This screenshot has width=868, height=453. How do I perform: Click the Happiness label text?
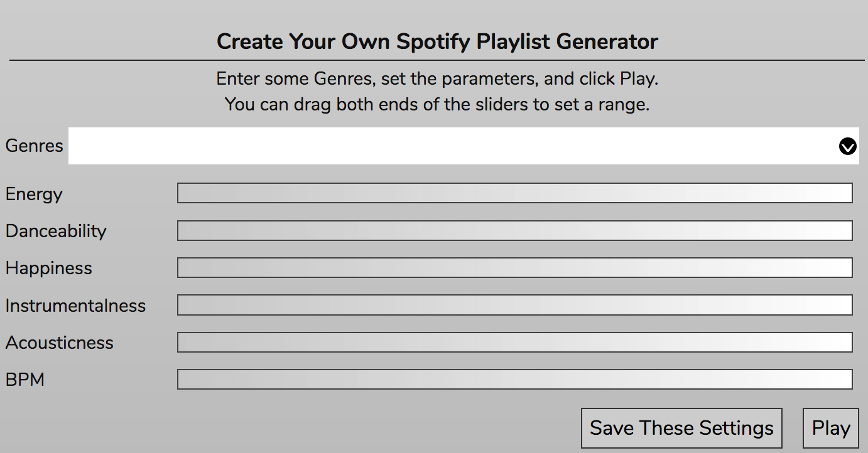[x=49, y=269]
